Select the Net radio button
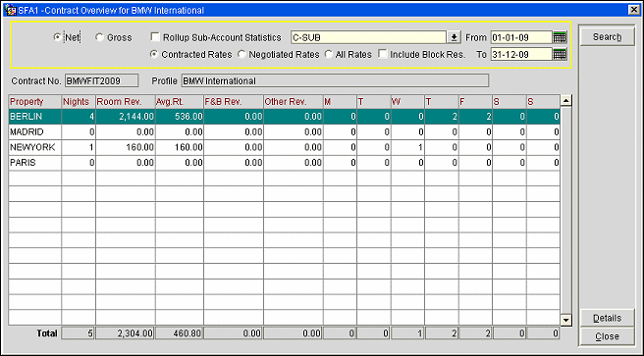 point(58,37)
